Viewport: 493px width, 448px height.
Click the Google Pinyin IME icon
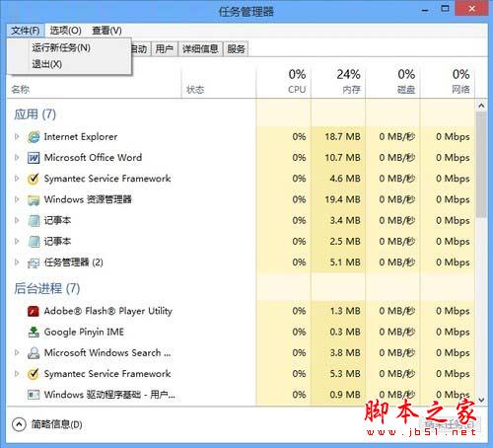coord(34,333)
